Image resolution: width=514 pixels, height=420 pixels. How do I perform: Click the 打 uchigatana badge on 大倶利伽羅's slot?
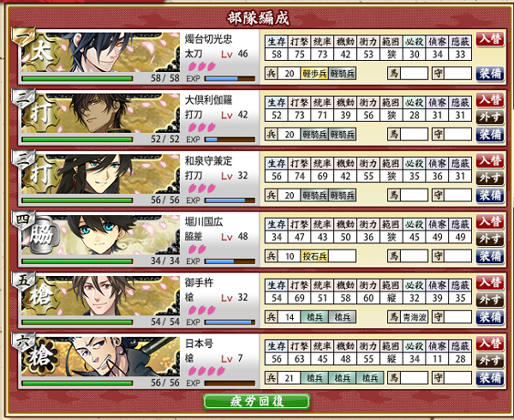click(42, 113)
